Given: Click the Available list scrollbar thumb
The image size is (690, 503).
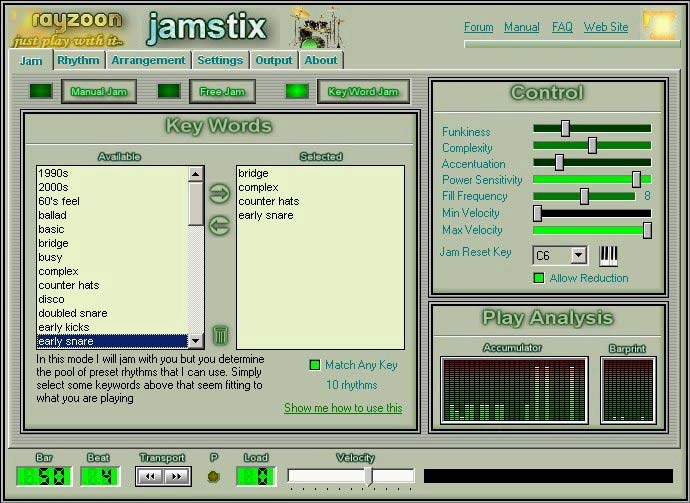Looking at the screenshot, I should (x=195, y=204).
